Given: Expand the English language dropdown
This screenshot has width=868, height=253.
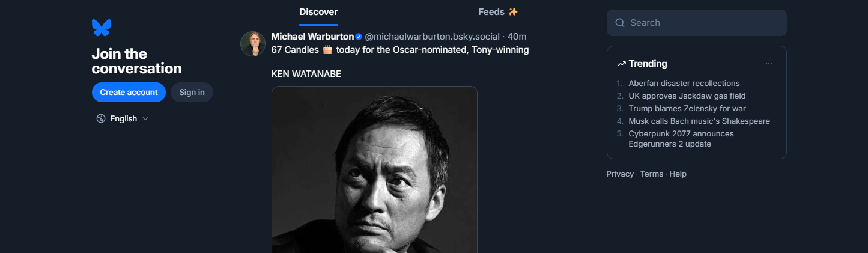Looking at the screenshot, I should [x=123, y=118].
